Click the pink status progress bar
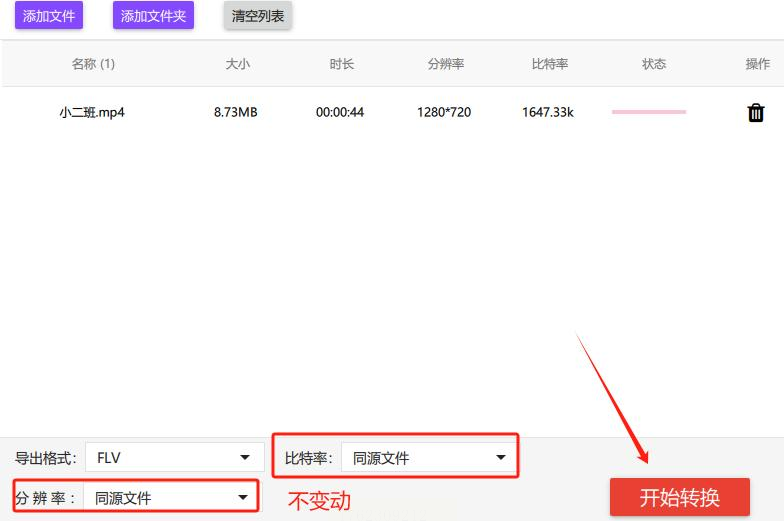 pyautogui.click(x=649, y=112)
